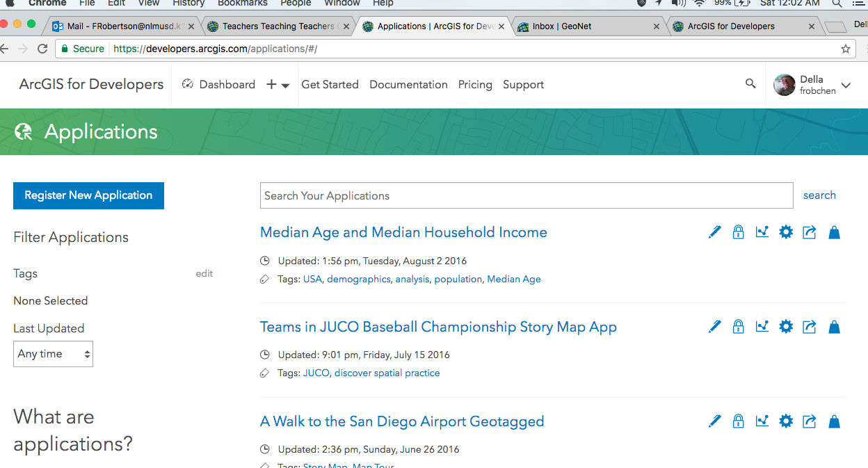Open the Bookmarks menu in menu bar
The image size is (868, 468).
pos(242,3)
